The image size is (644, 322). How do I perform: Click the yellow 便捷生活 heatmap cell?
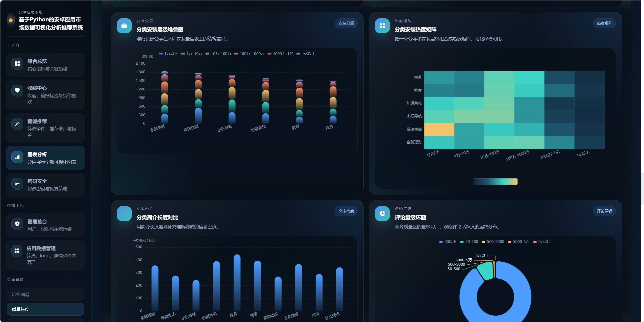[439, 129]
